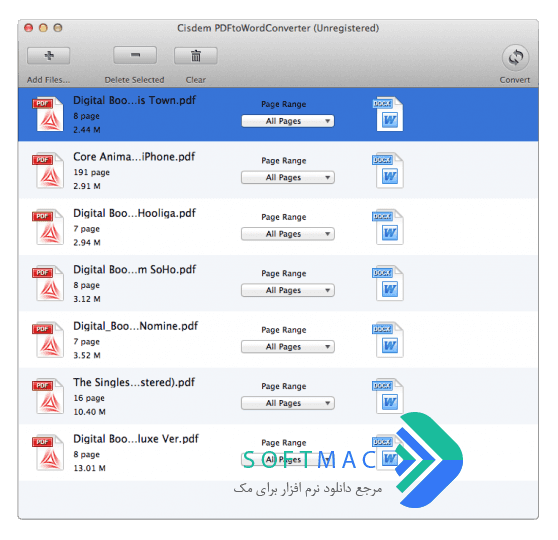Click PDF icon of Digital Boo...m SoHo.pdf
This screenshot has height=540, width=558.
pos(48,283)
